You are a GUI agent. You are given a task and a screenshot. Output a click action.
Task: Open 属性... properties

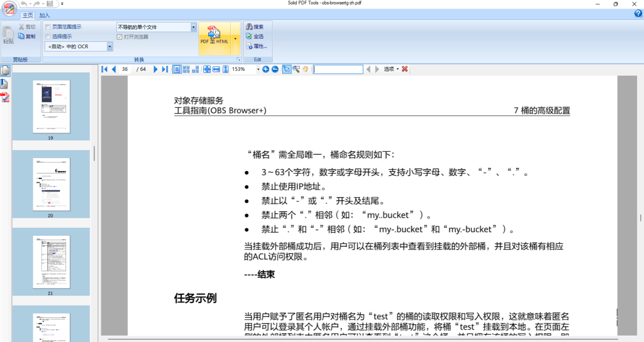(x=257, y=46)
